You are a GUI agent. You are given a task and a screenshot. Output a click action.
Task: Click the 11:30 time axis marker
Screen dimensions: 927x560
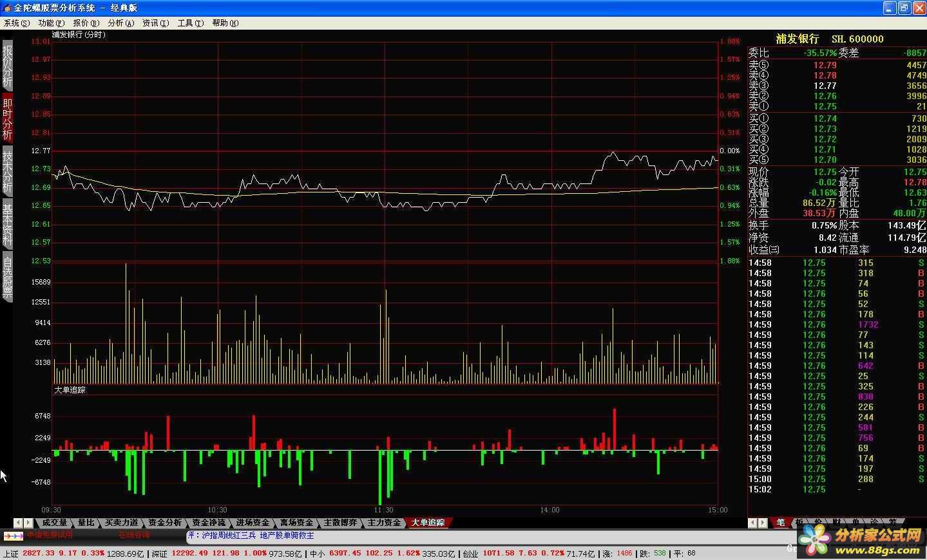(x=384, y=510)
